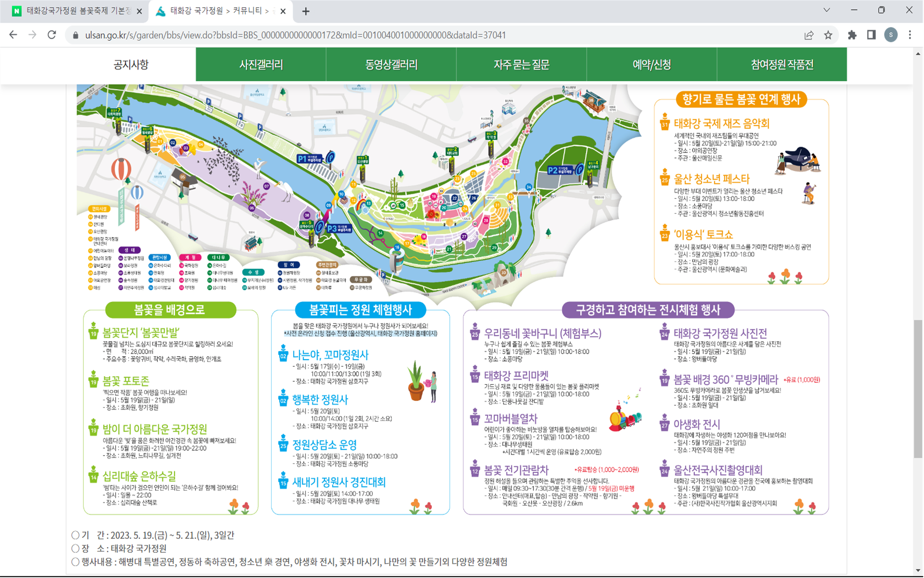Open the Chrome three-dot menu
The height and width of the screenshot is (578, 924).
(910, 35)
